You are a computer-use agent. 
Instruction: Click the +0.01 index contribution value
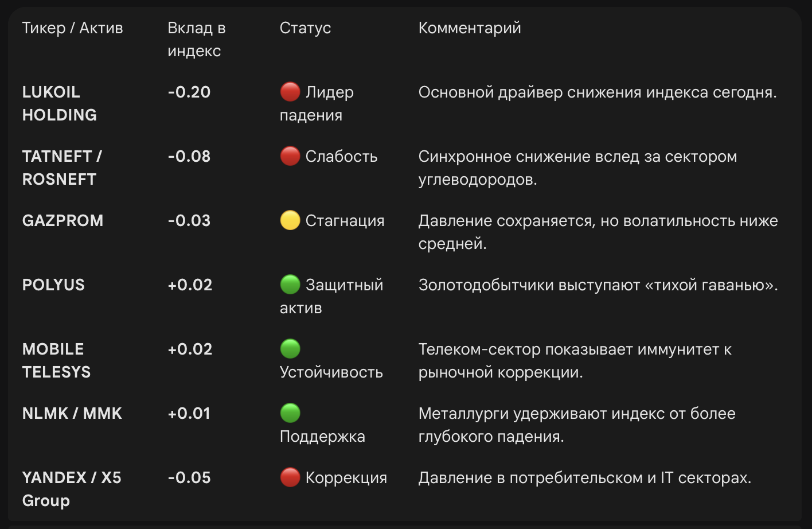pos(189,413)
